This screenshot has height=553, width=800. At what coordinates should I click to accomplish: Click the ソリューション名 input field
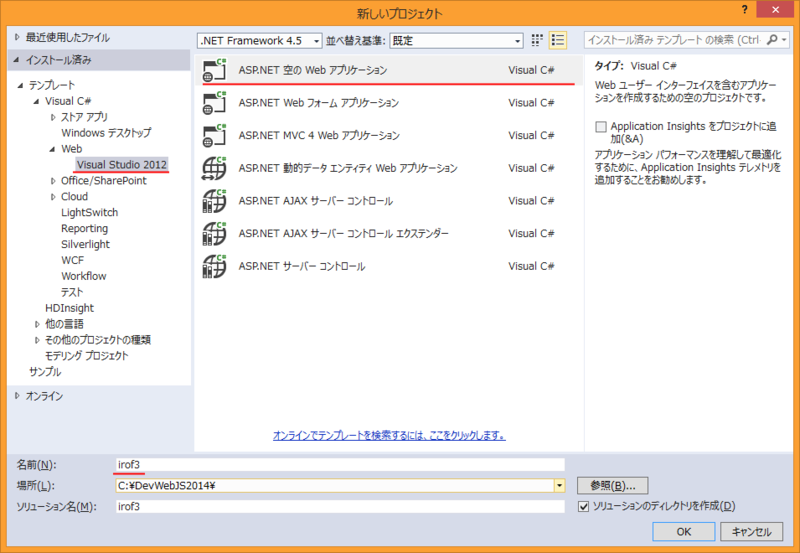pyautogui.click(x=340, y=507)
